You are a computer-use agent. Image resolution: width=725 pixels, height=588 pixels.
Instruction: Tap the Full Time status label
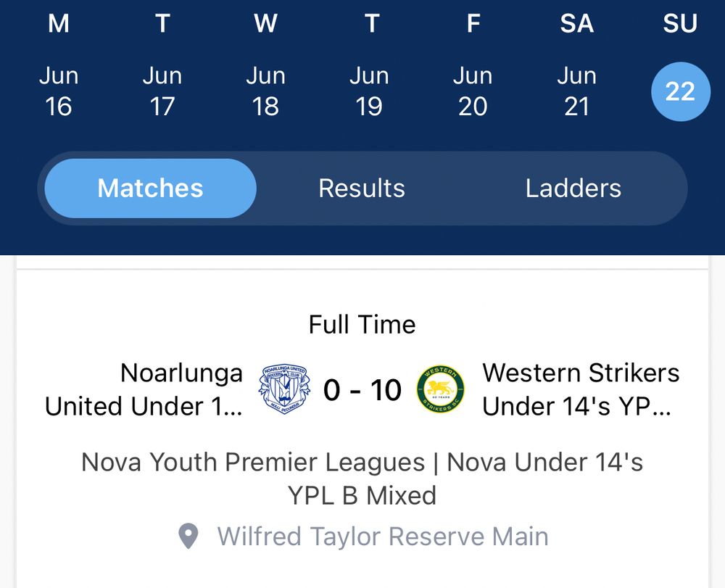pos(362,324)
